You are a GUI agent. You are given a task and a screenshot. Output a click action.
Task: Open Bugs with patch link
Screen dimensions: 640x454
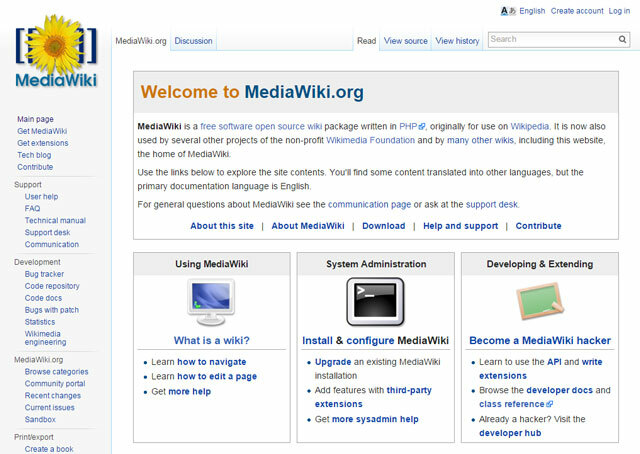click(51, 310)
